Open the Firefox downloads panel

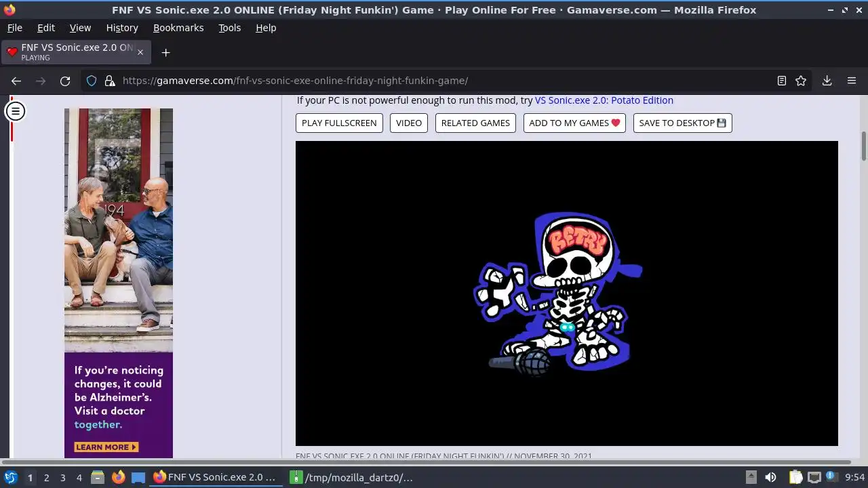pos(827,81)
